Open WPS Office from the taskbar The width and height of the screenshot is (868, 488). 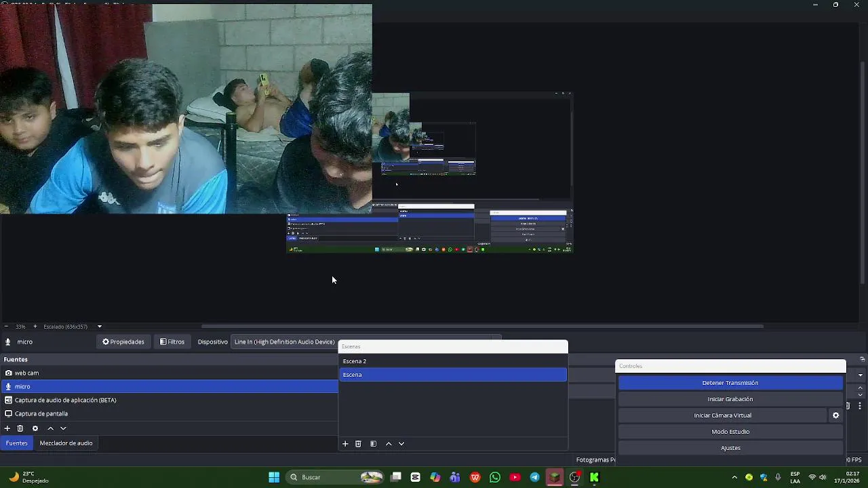(475, 477)
